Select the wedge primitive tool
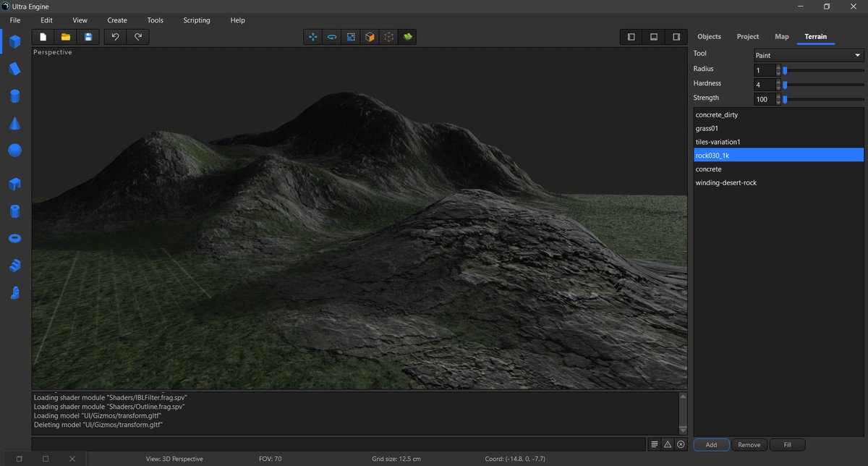868x466 pixels. (x=14, y=69)
